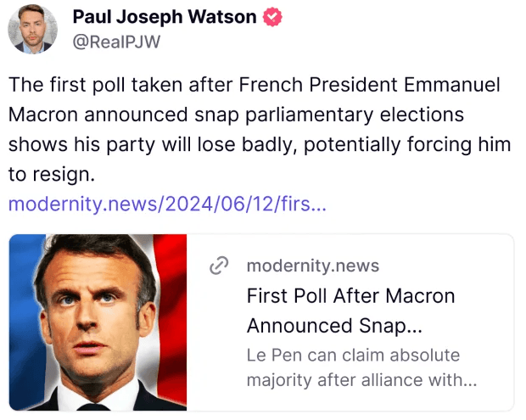Click the gray modernity.news domain label in card
The height and width of the screenshot is (420, 526).
pyautogui.click(x=313, y=266)
